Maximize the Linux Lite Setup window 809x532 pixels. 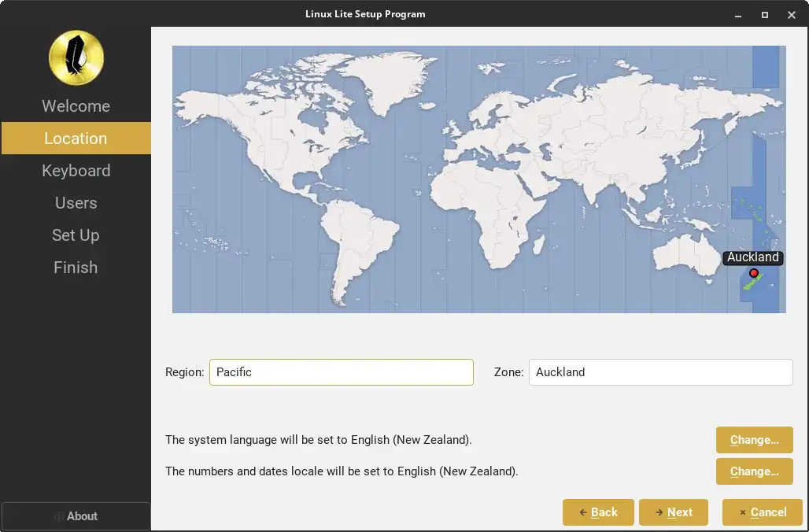pyautogui.click(x=765, y=15)
